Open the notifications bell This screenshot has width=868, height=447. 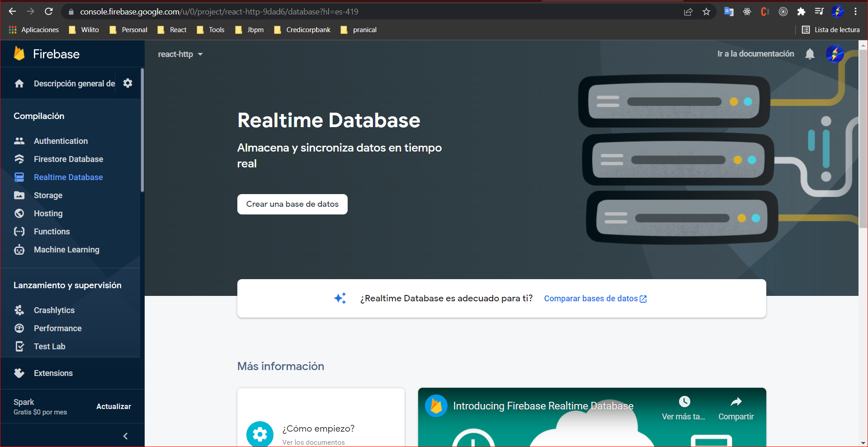point(810,54)
